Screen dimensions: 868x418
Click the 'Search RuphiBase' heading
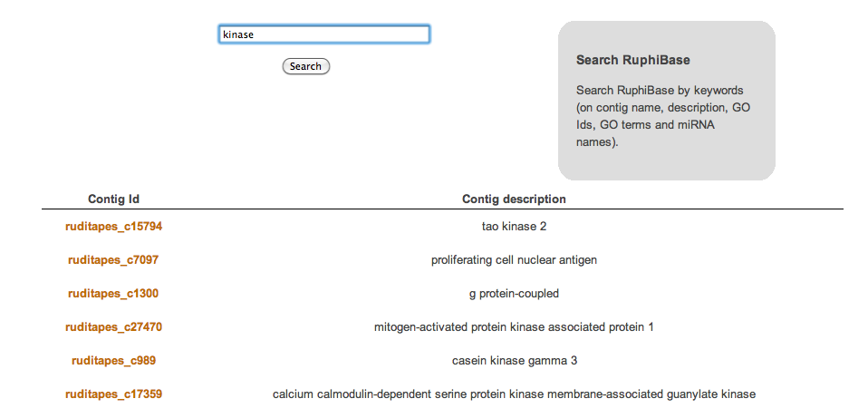point(633,60)
